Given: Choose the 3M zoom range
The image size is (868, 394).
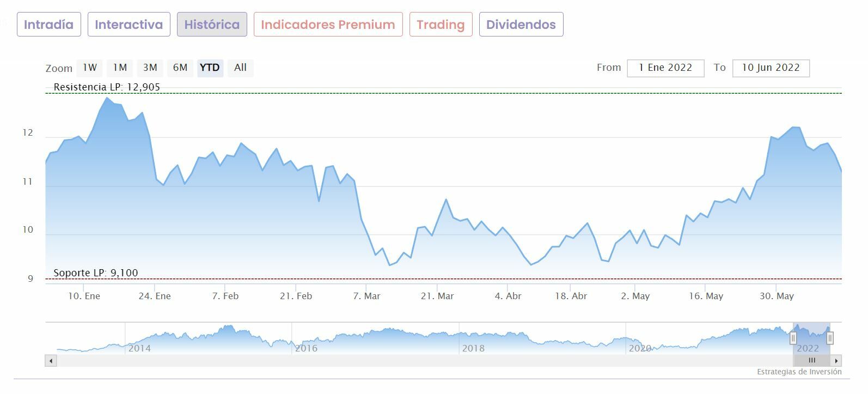Looking at the screenshot, I should pos(150,68).
